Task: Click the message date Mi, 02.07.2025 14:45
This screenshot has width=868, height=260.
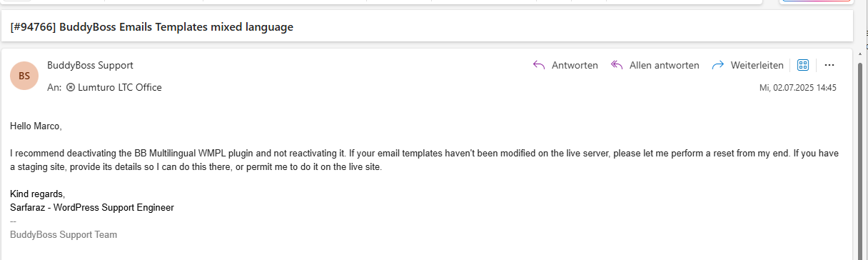Action: [x=797, y=87]
